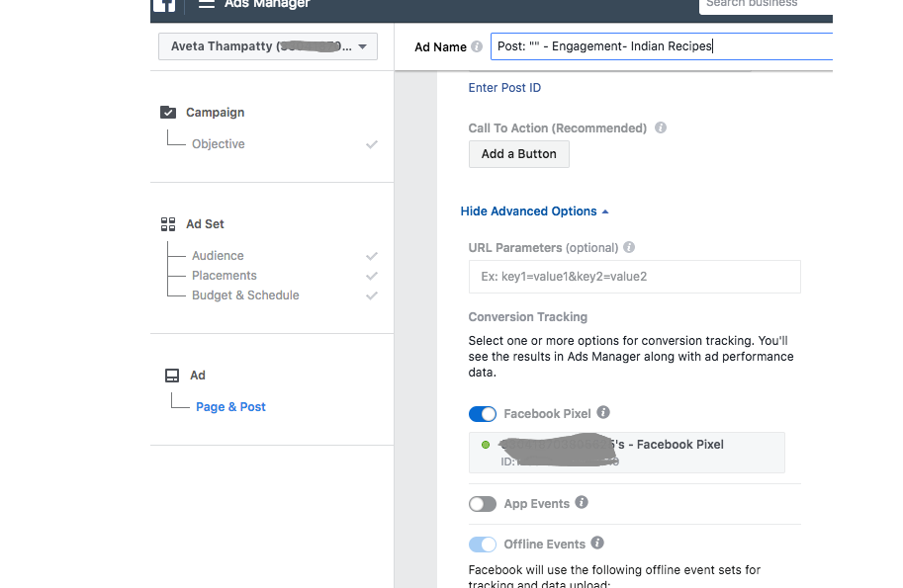Click the Facebook logo icon
The width and height of the screenshot is (903, 588).
(164, 5)
